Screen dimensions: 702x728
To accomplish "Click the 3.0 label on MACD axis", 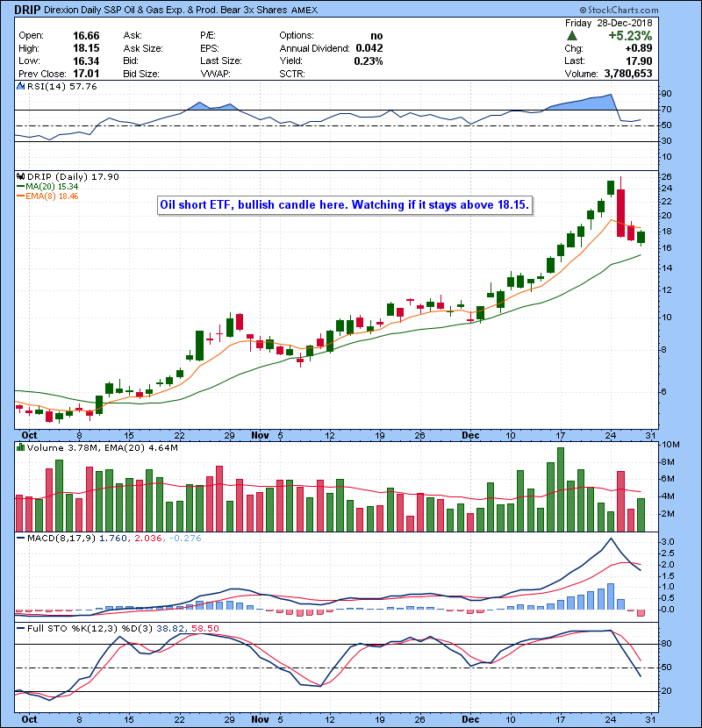I will click(668, 542).
